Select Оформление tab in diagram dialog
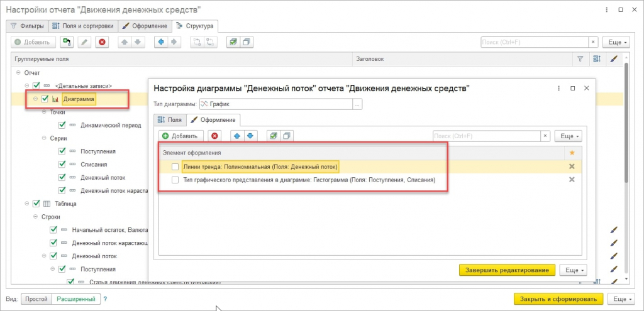644x311 pixels. click(x=214, y=120)
